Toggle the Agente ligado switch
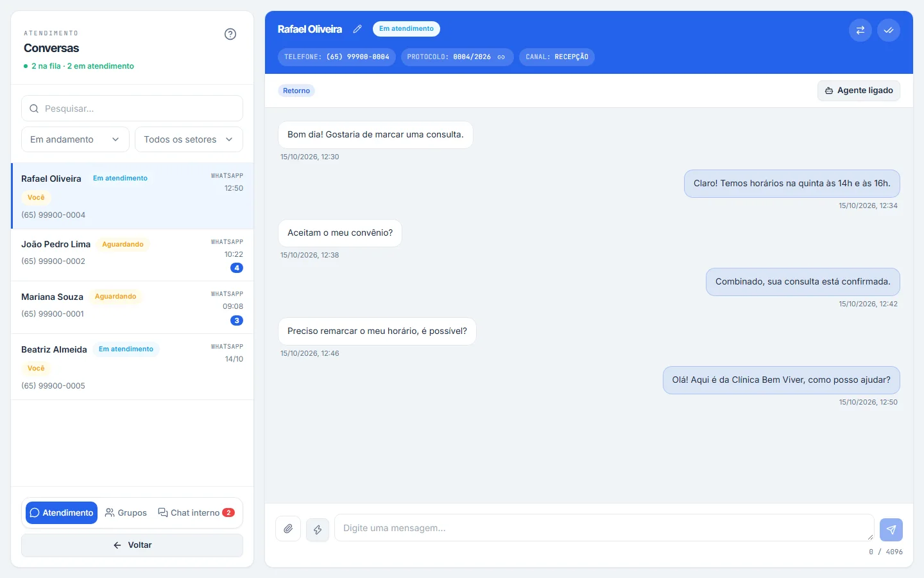924x578 pixels. [859, 91]
